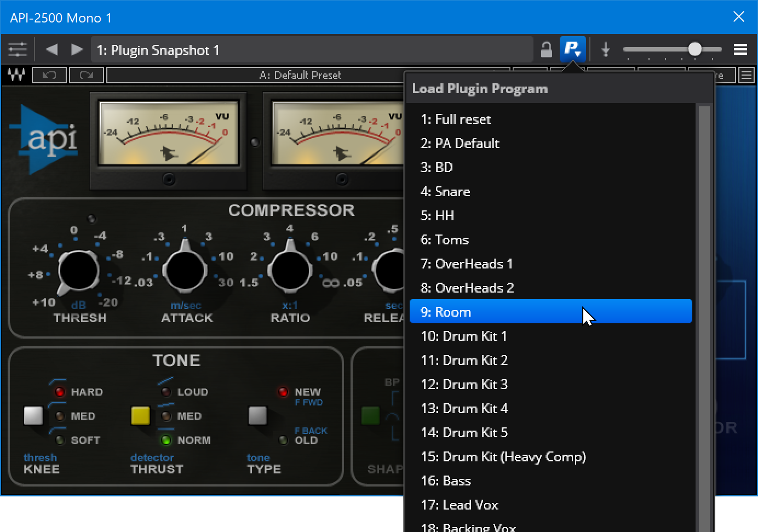Click the left VU meter calibration screw

pyautogui.click(x=169, y=179)
